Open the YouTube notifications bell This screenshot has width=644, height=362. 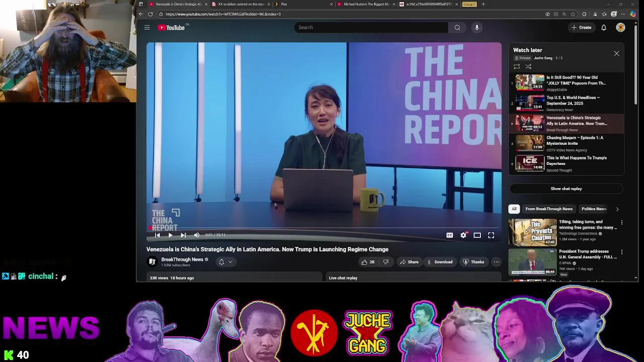pos(604,28)
